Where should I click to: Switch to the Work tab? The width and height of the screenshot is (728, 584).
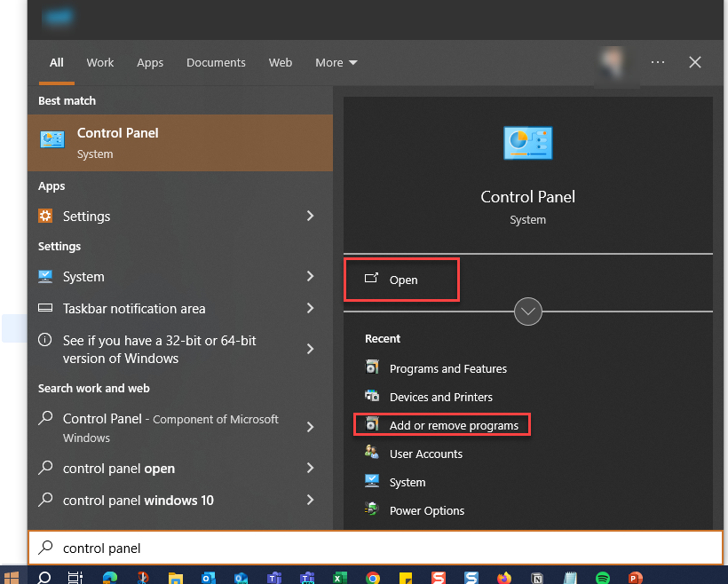99,62
